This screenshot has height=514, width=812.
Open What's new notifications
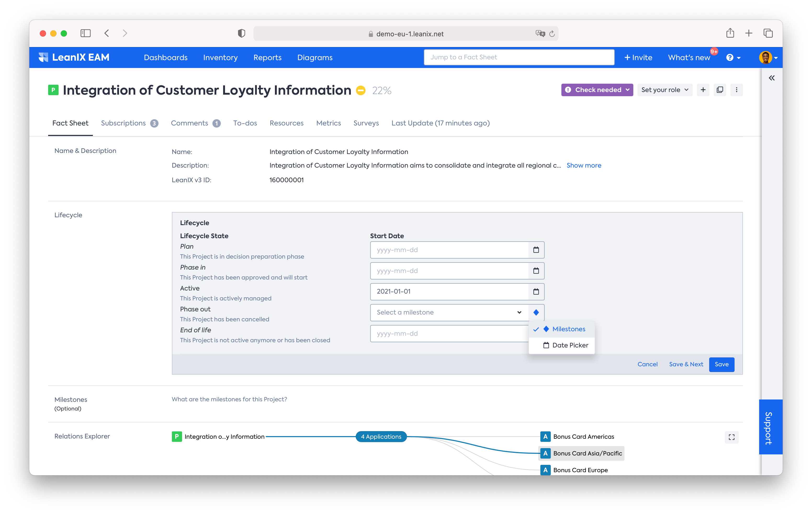click(689, 58)
